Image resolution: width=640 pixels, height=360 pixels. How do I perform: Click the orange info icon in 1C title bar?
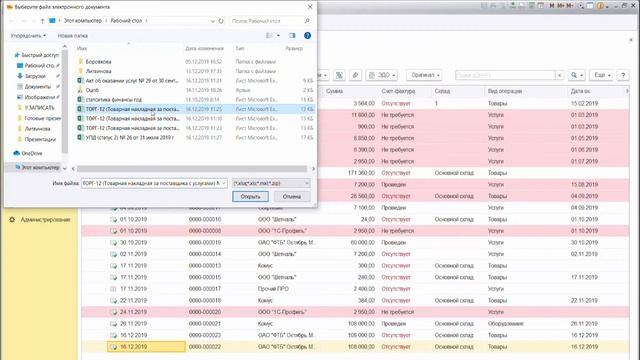click(600, 6)
